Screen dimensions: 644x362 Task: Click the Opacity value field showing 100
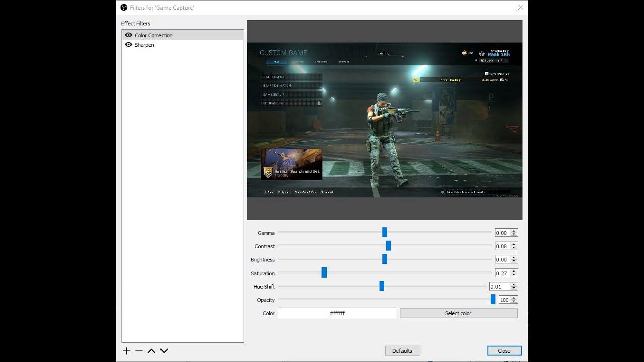(504, 300)
